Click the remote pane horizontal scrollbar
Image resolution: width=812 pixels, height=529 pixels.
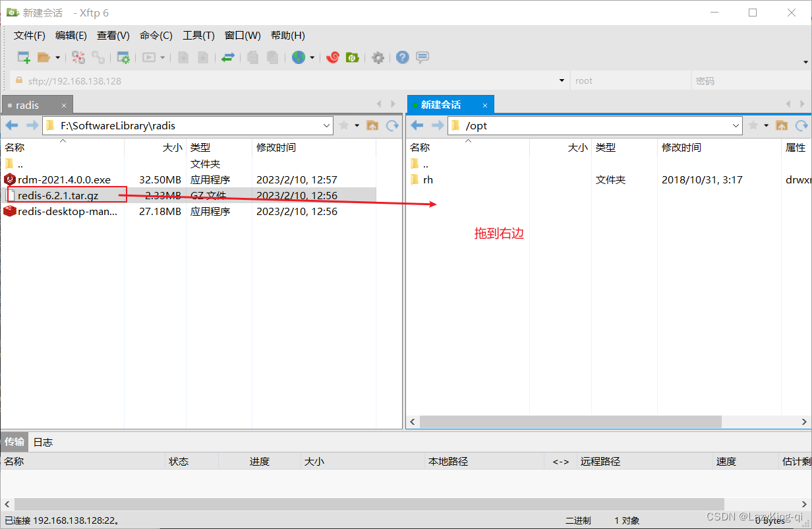click(571, 421)
